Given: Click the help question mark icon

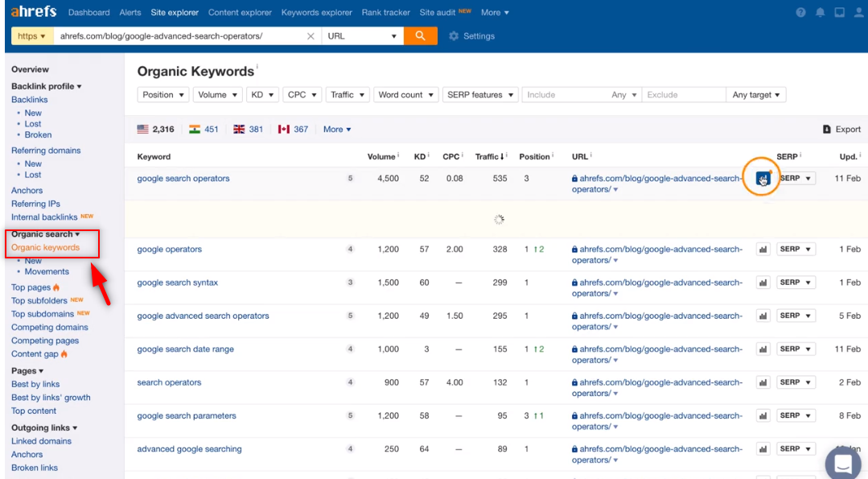Looking at the screenshot, I should coord(800,13).
